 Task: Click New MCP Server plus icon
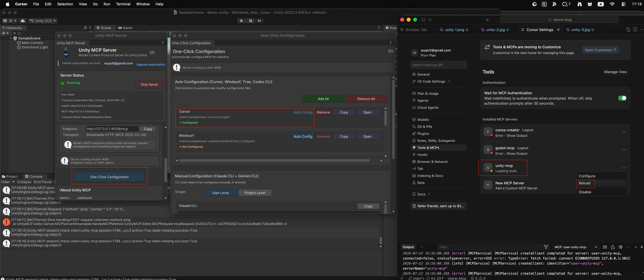(488, 185)
